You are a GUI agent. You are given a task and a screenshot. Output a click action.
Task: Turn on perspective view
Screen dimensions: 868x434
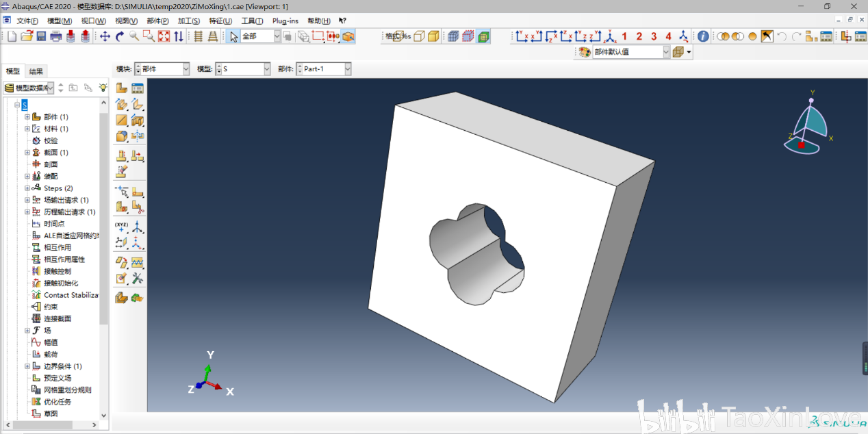tap(213, 36)
